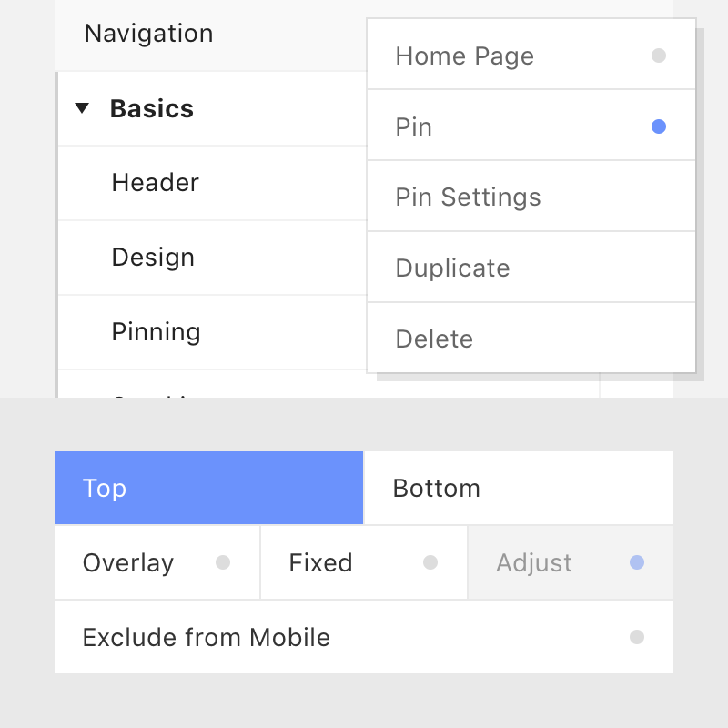Click the Exclude from Mobile row label
The height and width of the screenshot is (728, 728).
(x=207, y=637)
